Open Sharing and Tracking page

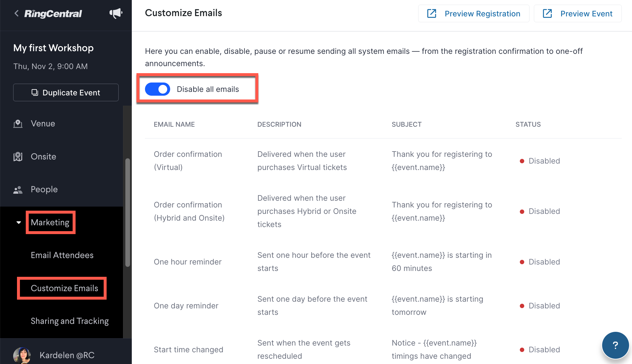(x=70, y=321)
